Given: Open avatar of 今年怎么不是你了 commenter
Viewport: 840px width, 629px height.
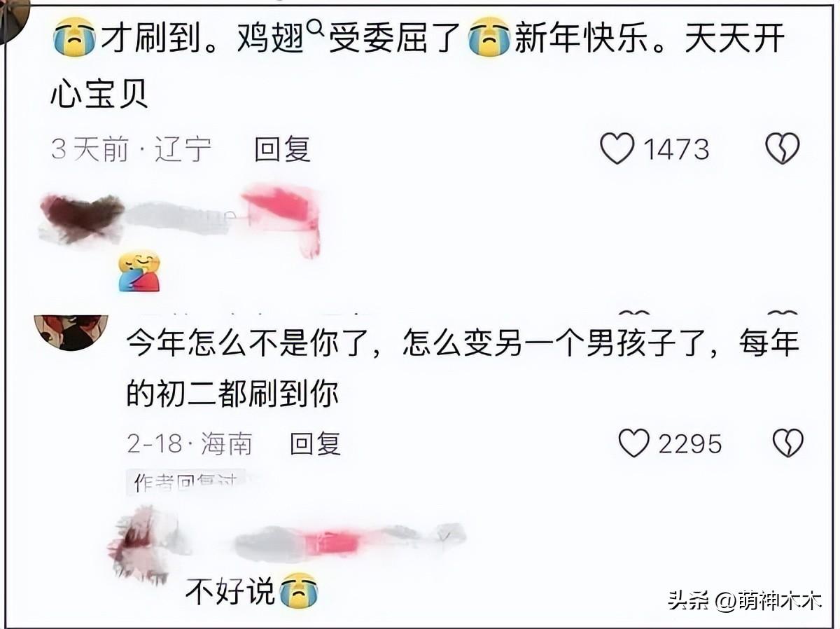Looking at the screenshot, I should click(71, 332).
